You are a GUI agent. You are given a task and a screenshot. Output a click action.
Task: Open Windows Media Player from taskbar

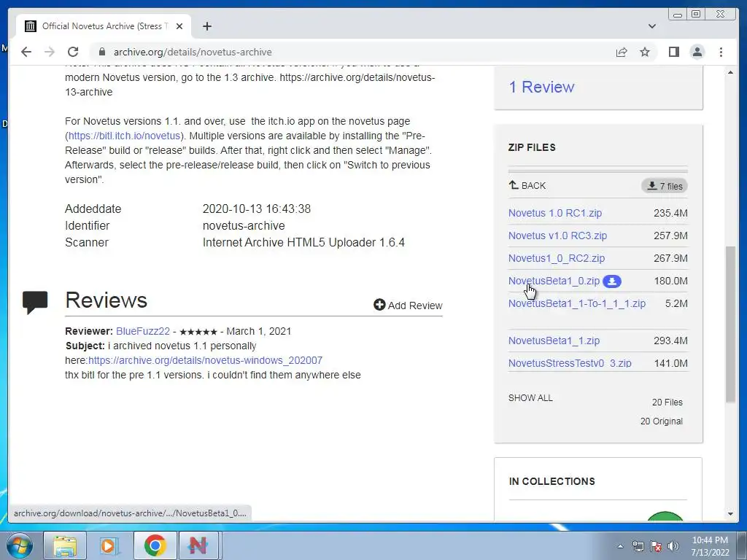coord(109,545)
